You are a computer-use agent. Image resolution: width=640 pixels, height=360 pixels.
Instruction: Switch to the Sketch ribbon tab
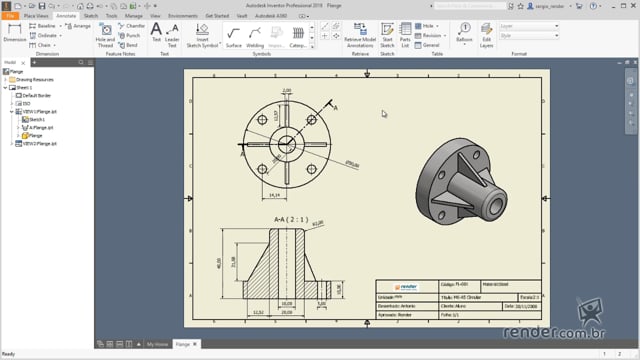coord(91,16)
